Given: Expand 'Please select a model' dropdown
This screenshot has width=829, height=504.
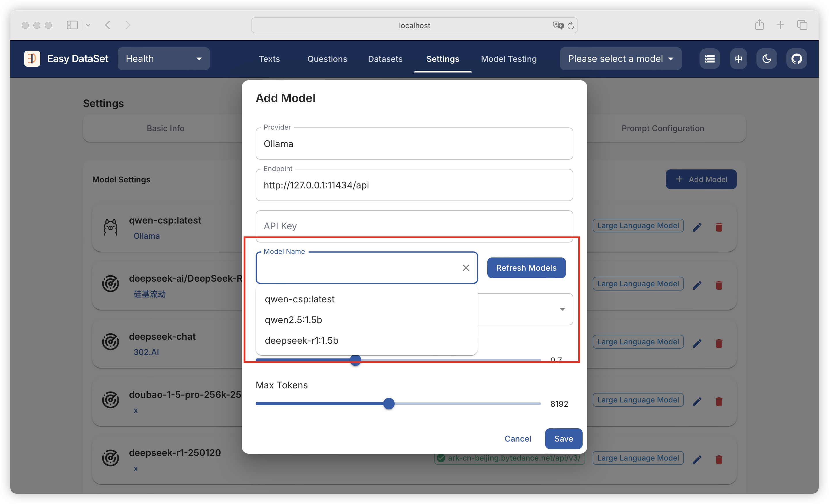Looking at the screenshot, I should [620, 59].
